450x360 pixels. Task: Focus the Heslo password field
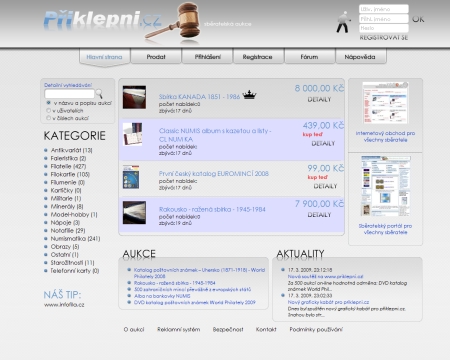[384, 28]
